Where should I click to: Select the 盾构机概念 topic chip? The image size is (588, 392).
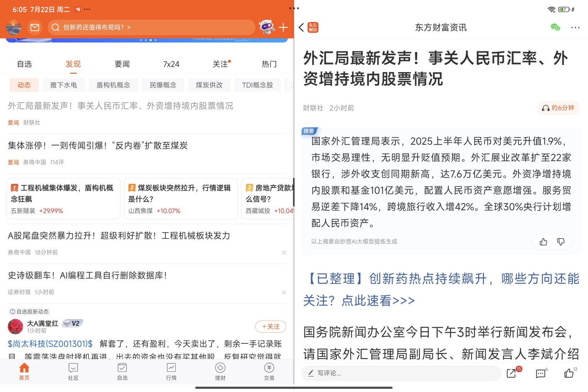[113, 85]
